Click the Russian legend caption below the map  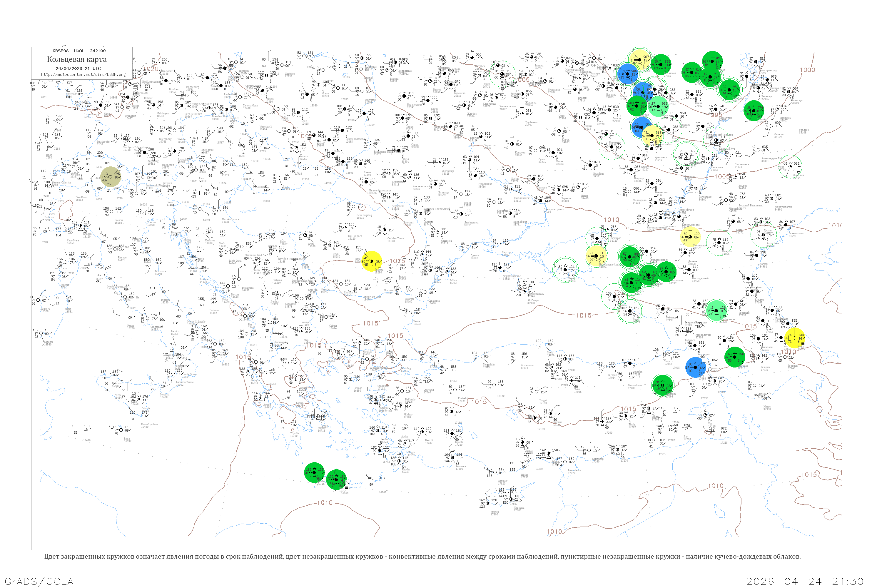click(x=422, y=557)
